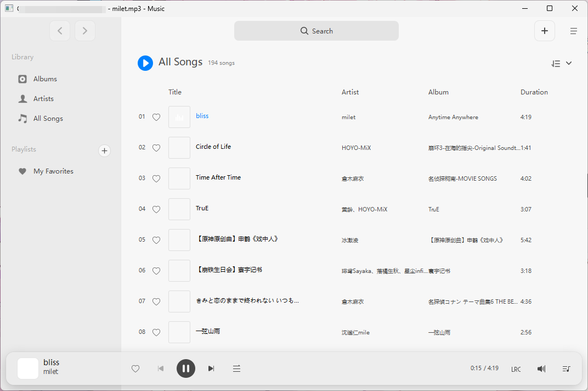Create a new playlist with plus button

pos(104,150)
